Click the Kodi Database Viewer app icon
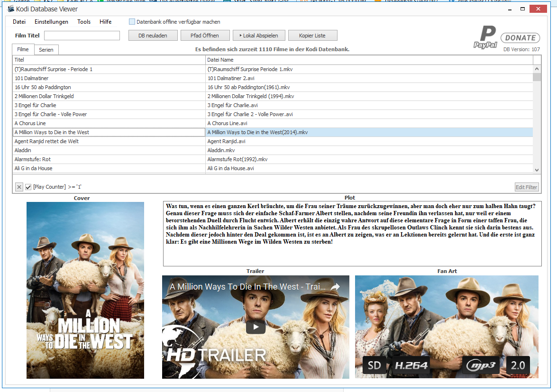This screenshot has height=392, width=557. click(x=11, y=9)
